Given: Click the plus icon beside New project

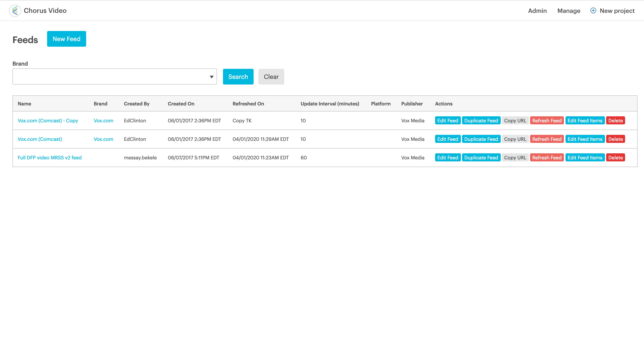Looking at the screenshot, I should (x=593, y=10).
